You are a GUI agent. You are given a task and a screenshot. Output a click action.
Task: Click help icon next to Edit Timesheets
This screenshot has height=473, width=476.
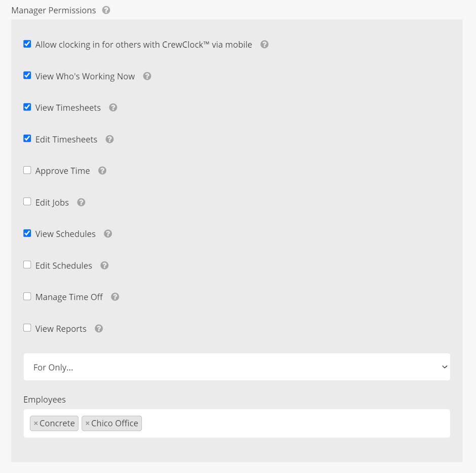click(109, 139)
